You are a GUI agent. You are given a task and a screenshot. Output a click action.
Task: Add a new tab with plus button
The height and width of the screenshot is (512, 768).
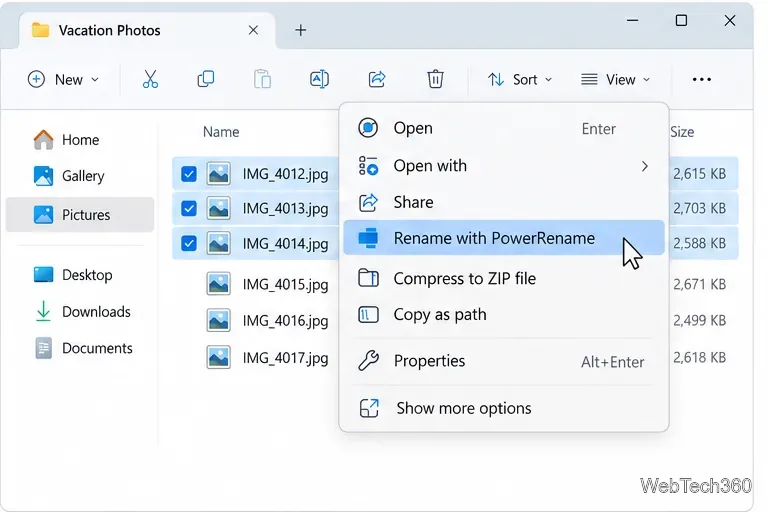(x=301, y=30)
